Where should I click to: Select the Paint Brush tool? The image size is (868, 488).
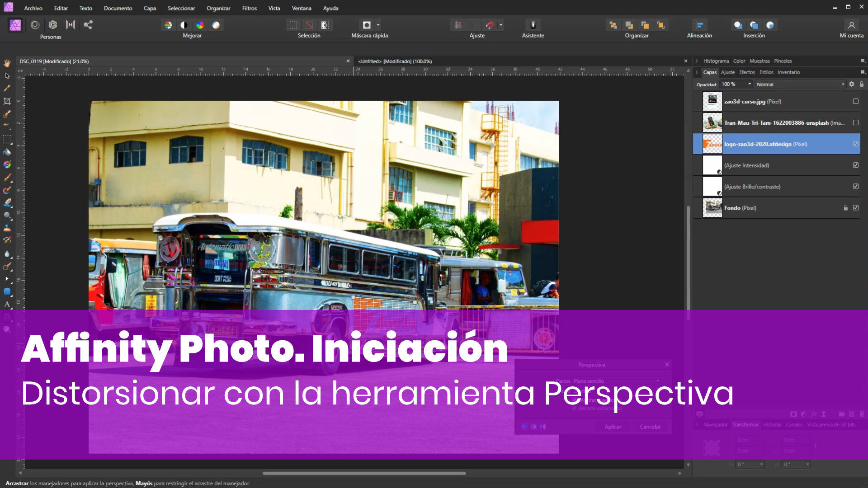[x=7, y=178]
